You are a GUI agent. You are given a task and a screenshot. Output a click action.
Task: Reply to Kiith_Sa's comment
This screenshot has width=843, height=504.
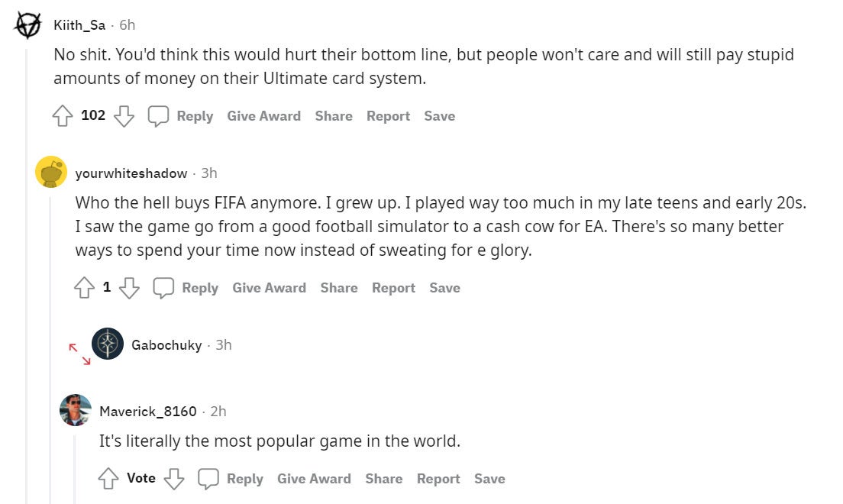pos(194,116)
